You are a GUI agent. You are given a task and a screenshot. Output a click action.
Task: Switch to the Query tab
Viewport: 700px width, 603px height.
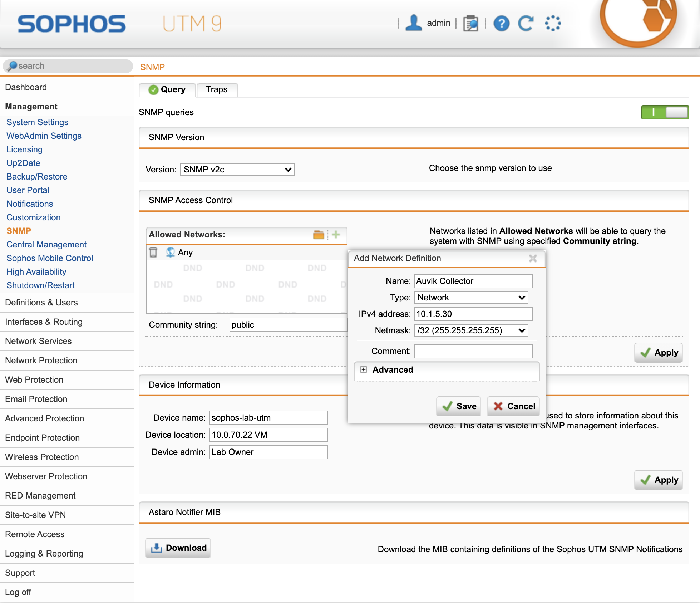(167, 90)
